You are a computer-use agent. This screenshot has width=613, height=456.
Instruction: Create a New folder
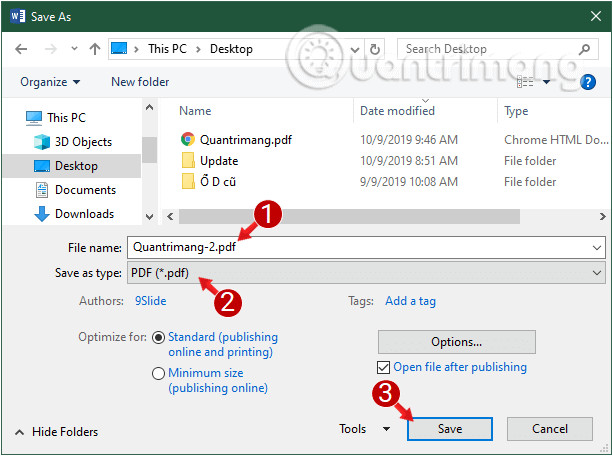[x=140, y=82]
